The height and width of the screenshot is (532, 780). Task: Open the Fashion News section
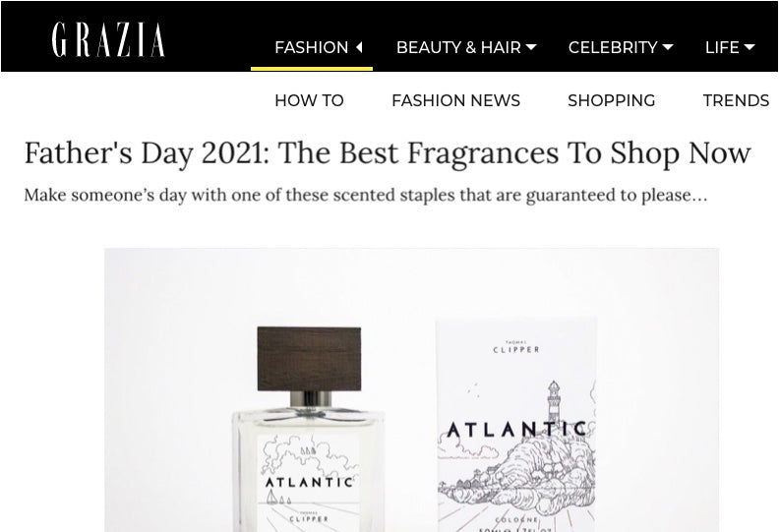455,100
